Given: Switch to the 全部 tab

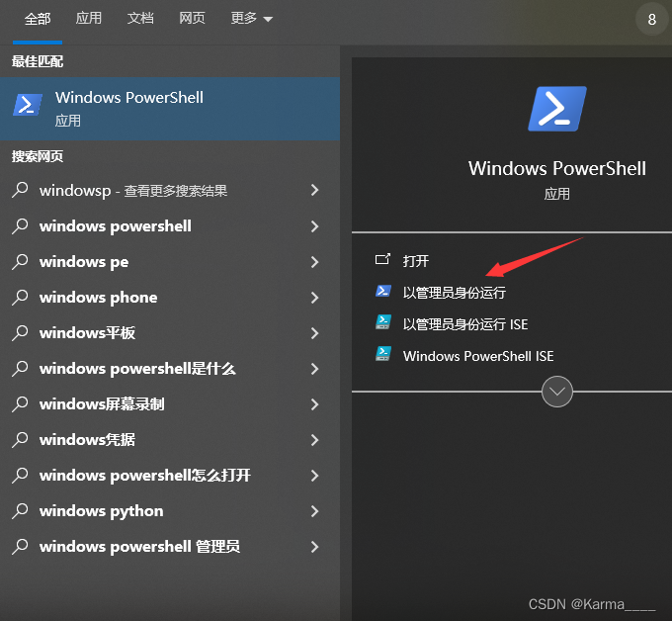Looking at the screenshot, I should 38,19.
